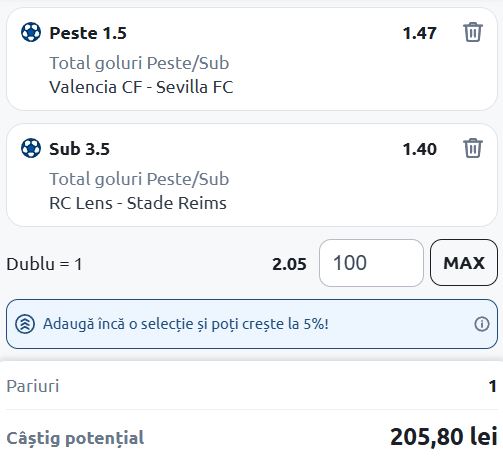The width and height of the screenshot is (503, 460).
Task: Set maximum stake with MAX button
Action: coord(464,263)
